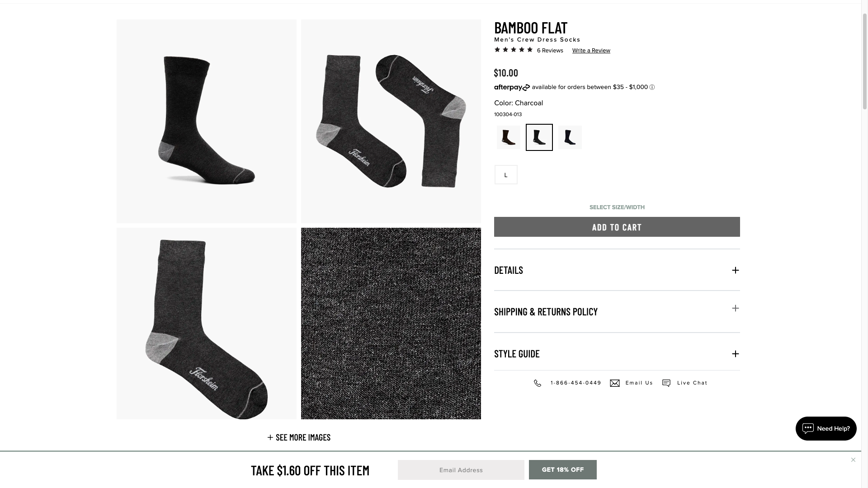
Task: Select the charcoal sock color swatch
Action: [x=539, y=137]
